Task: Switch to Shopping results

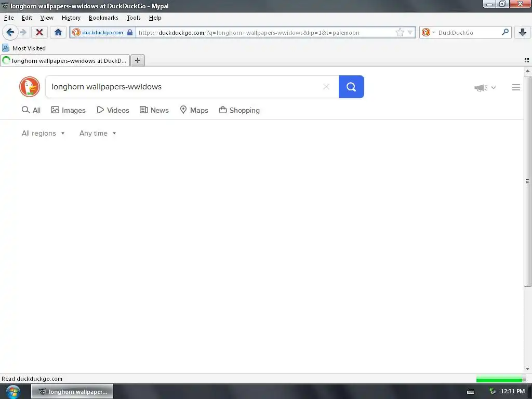Action: [x=239, y=110]
